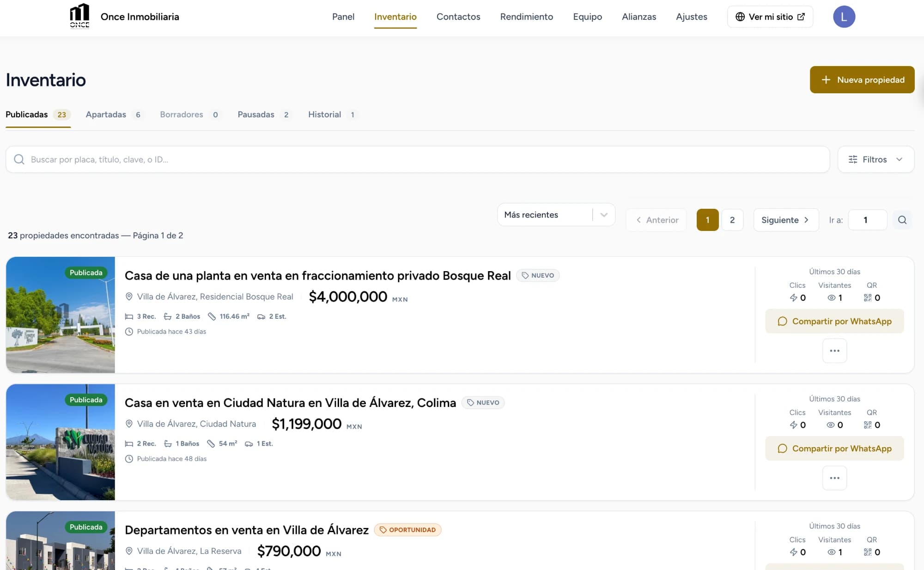Jump to page 2
This screenshot has height=570, width=924.
[x=732, y=220]
